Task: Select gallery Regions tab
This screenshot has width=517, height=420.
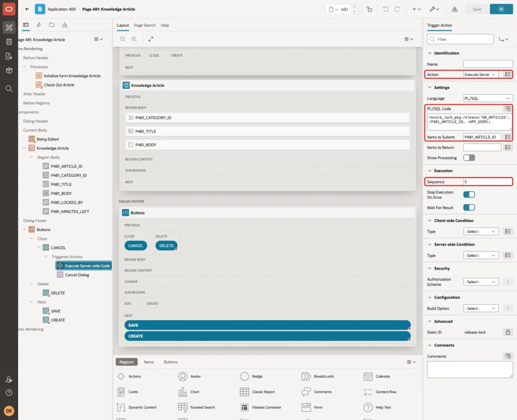Action: coord(126,362)
